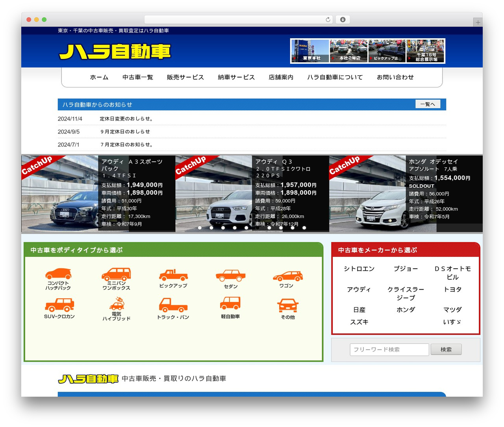Select the minivan one-box body type icon
The width and height of the screenshot is (504, 427).
click(x=116, y=279)
